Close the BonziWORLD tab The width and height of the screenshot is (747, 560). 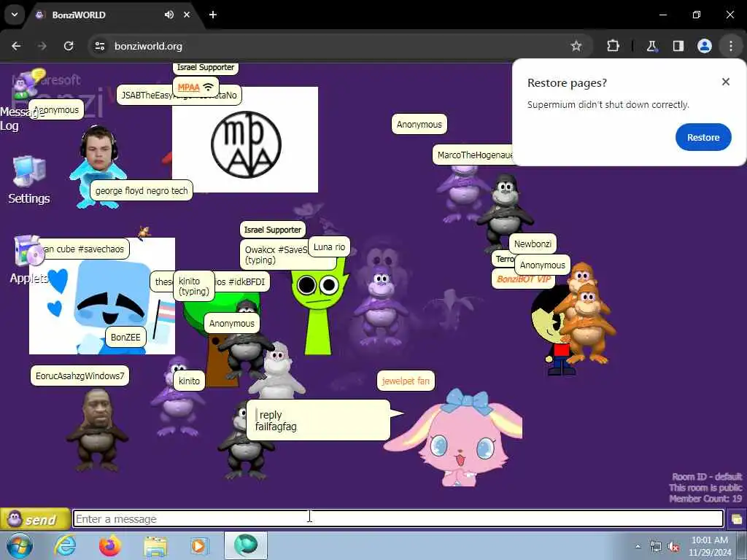point(187,15)
